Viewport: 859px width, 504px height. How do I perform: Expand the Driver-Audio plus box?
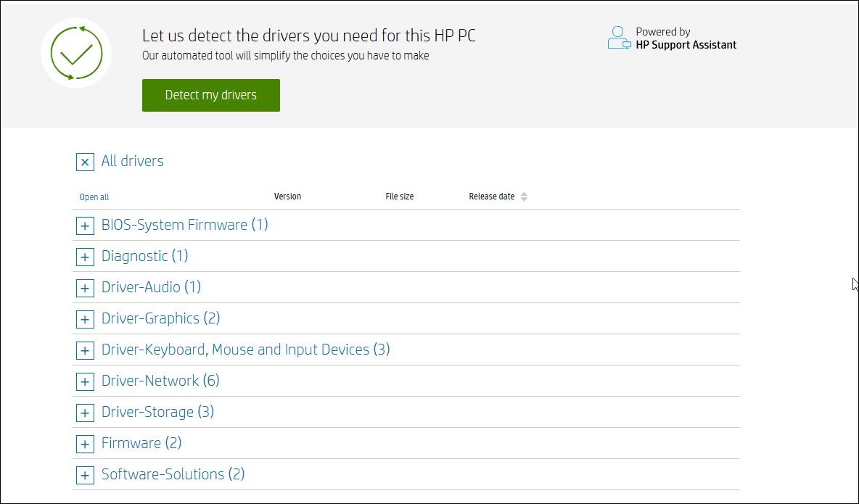tap(85, 289)
